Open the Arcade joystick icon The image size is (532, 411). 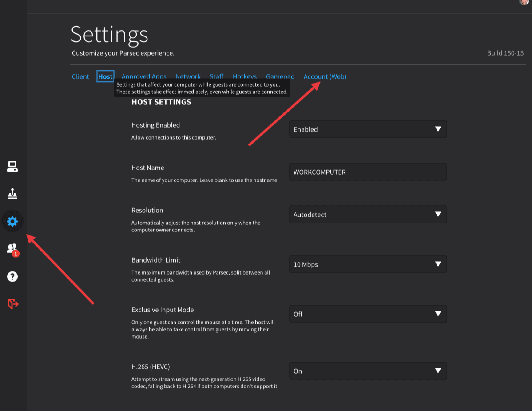12,194
